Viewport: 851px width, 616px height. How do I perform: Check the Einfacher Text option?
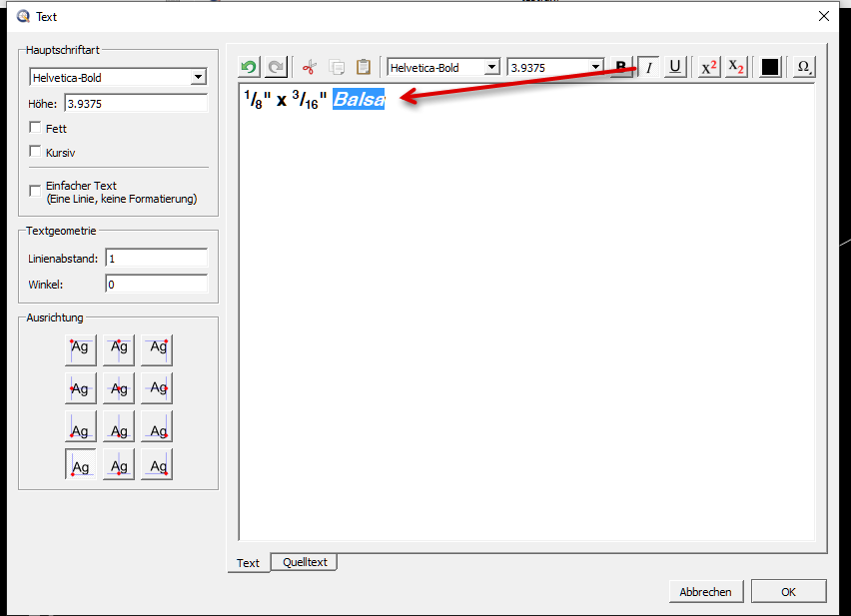click(36, 191)
